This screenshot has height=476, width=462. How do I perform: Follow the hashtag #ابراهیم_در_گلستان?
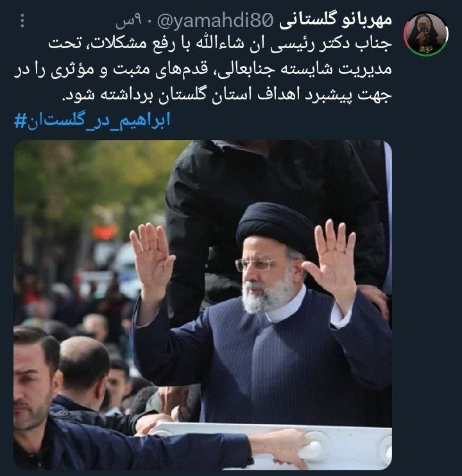[92, 120]
